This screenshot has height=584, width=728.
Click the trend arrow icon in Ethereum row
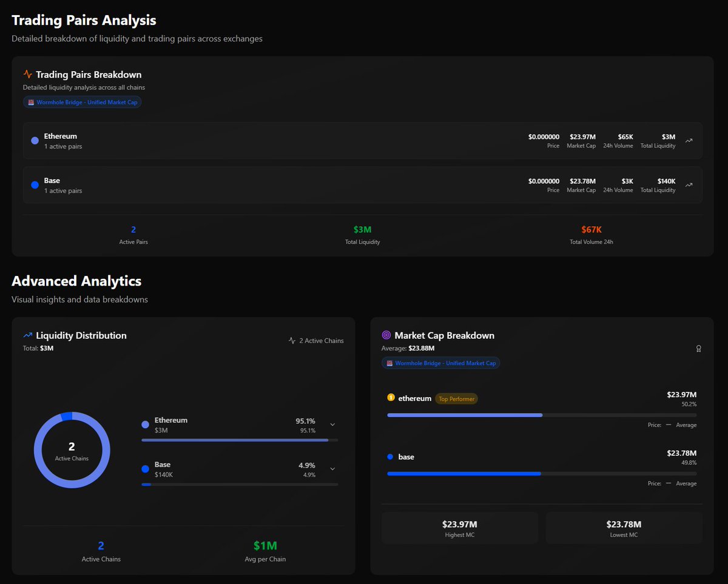click(689, 141)
